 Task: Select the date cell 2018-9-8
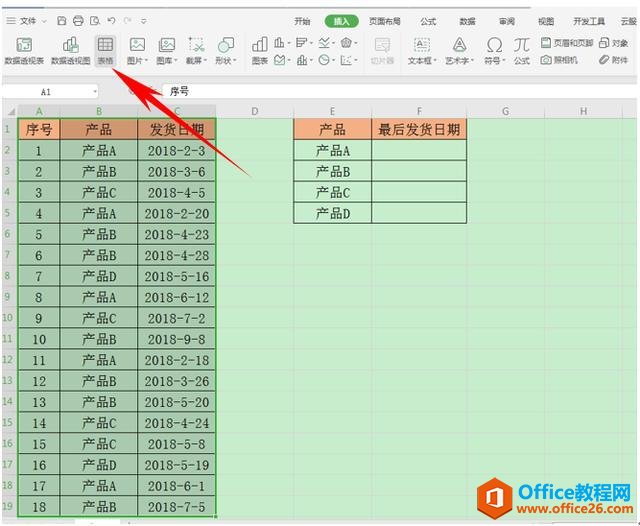[x=177, y=339]
